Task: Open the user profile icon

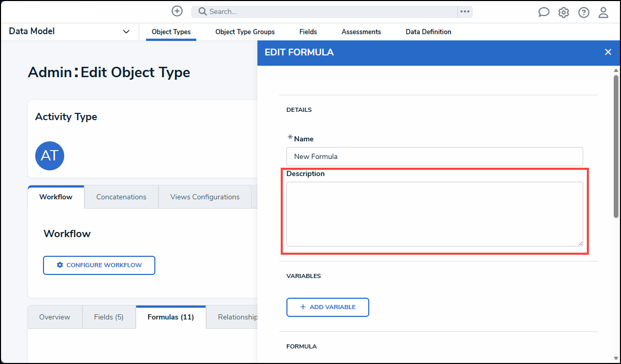Action: coord(603,12)
